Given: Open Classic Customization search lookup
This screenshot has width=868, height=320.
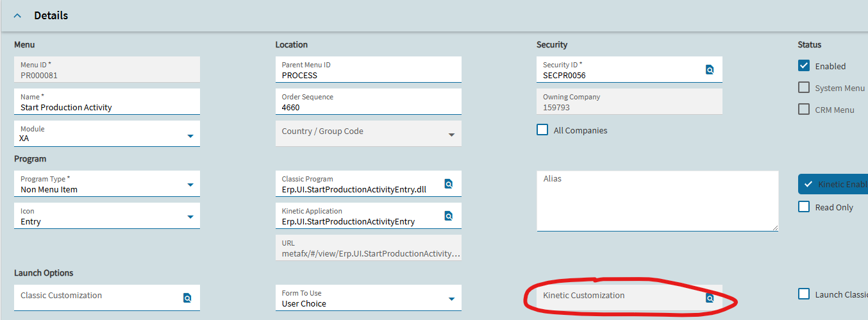Looking at the screenshot, I should [187, 298].
